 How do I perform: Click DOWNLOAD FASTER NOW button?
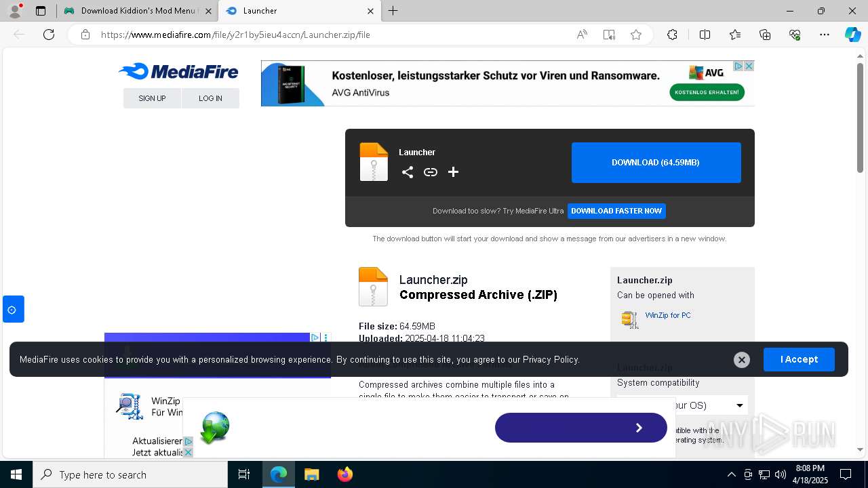click(x=616, y=211)
